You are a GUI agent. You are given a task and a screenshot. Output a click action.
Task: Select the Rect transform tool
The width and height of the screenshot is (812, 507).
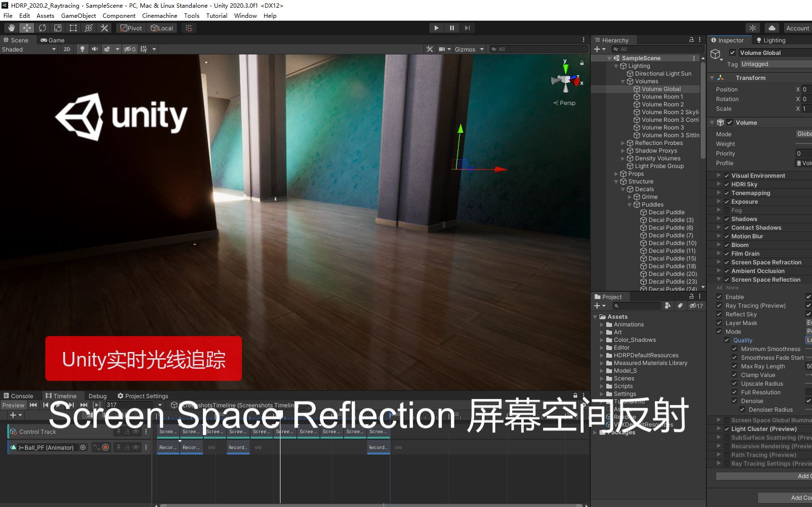pos(73,28)
